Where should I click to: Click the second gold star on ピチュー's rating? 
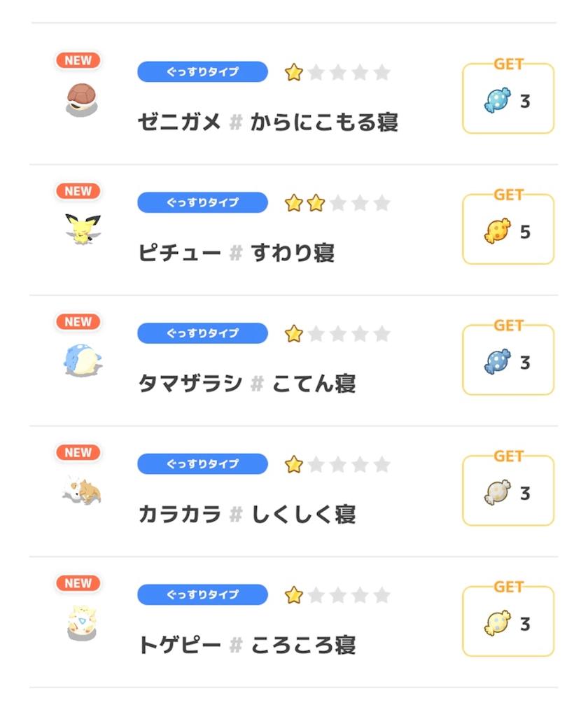pos(316,204)
